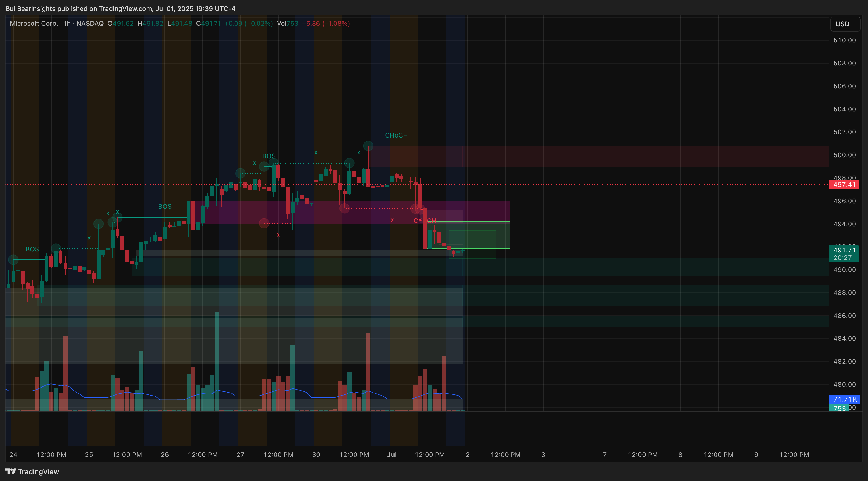Click the red 497.41 price label
This screenshot has width=868, height=481.
click(x=844, y=185)
